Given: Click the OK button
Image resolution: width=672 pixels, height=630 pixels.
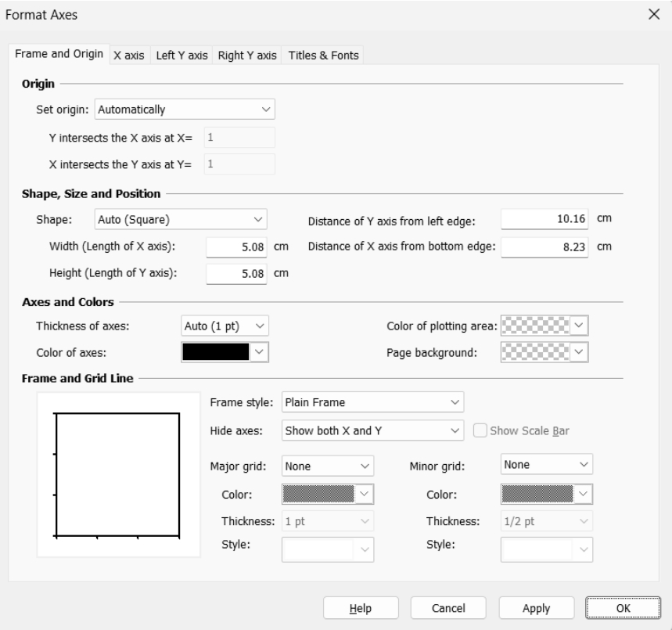Looking at the screenshot, I should (617, 608).
